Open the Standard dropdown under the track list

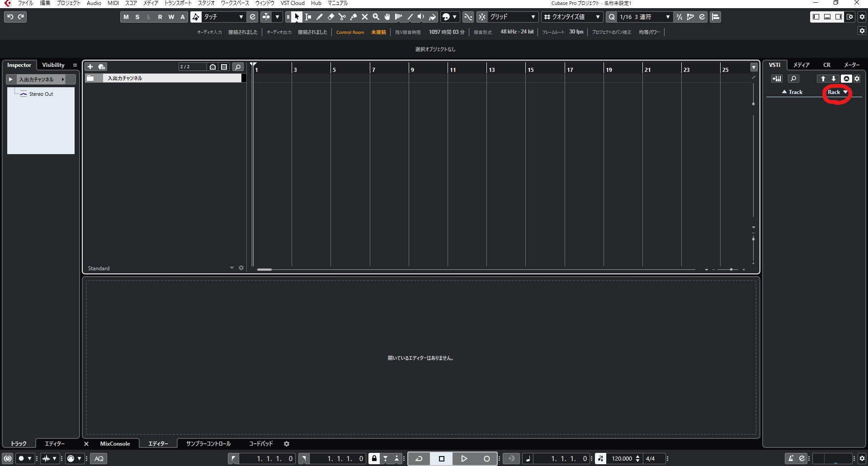click(231, 268)
